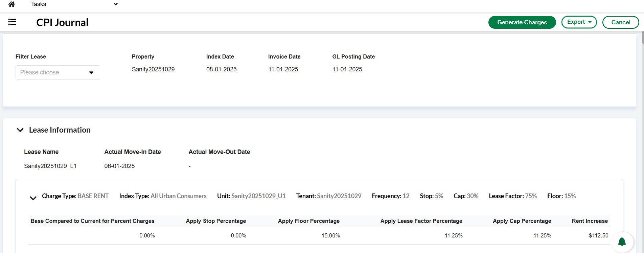This screenshot has width=644, height=253.
Task: Click the Base Compared to Current column header
Action: click(x=92, y=221)
